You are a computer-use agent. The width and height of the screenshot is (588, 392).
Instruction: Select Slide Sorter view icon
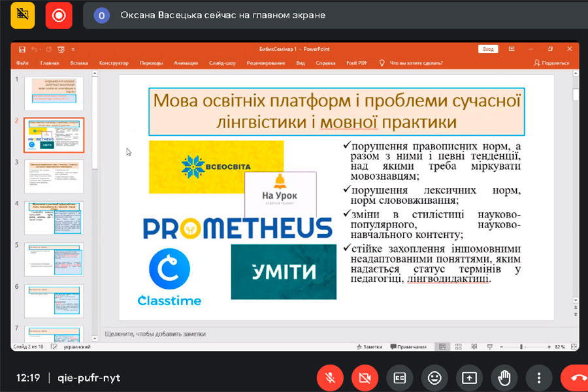pos(458,347)
